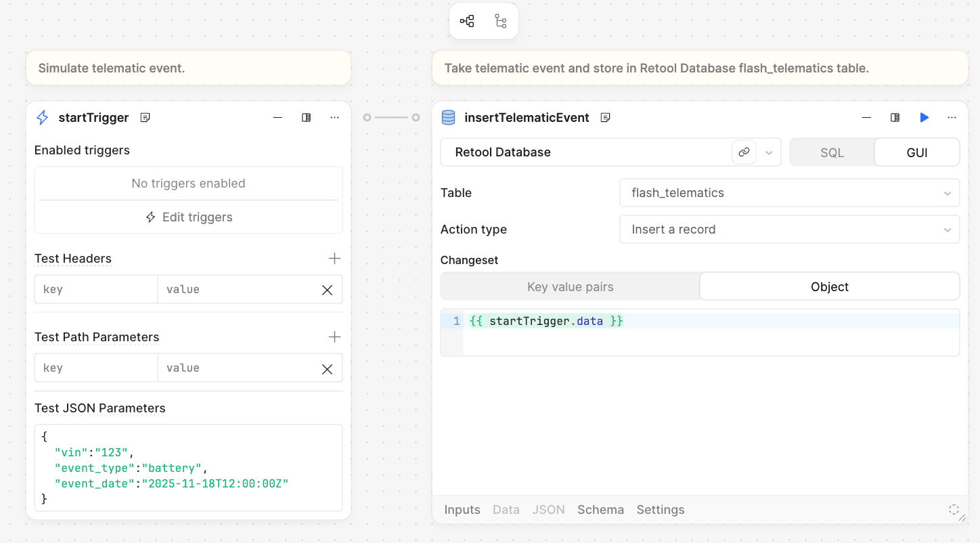Remove the Test Headers key-value row
The width and height of the screenshot is (980, 543).
tap(327, 290)
